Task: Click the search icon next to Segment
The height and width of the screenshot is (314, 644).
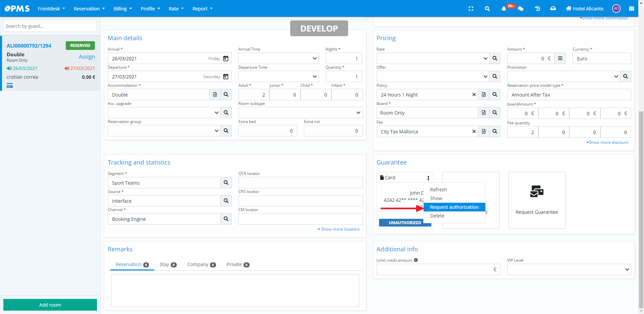Action: (226, 183)
